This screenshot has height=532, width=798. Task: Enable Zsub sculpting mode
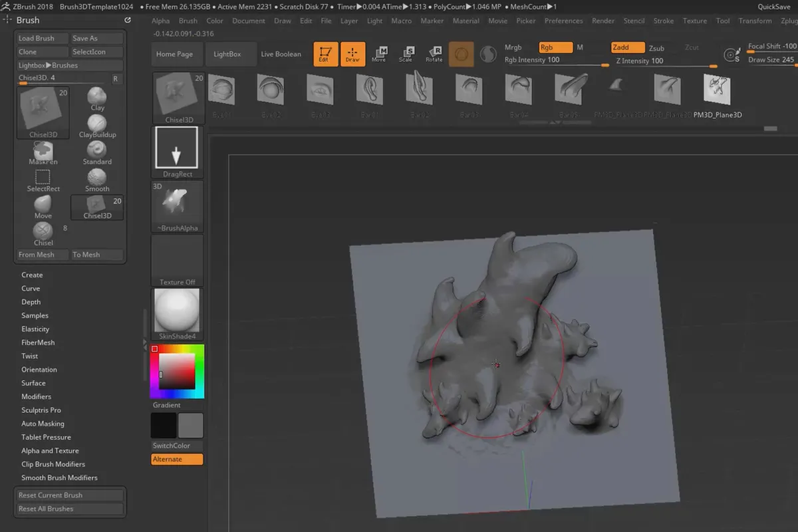656,48
